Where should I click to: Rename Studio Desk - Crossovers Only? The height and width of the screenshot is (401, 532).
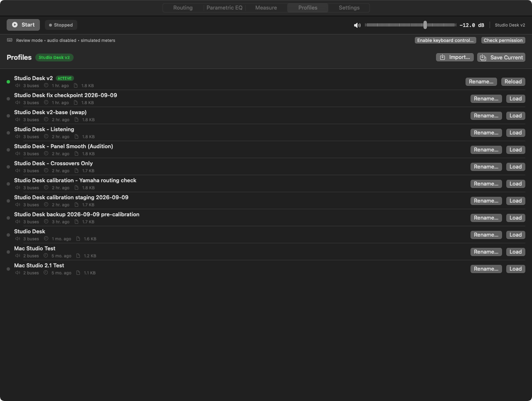tap(486, 167)
